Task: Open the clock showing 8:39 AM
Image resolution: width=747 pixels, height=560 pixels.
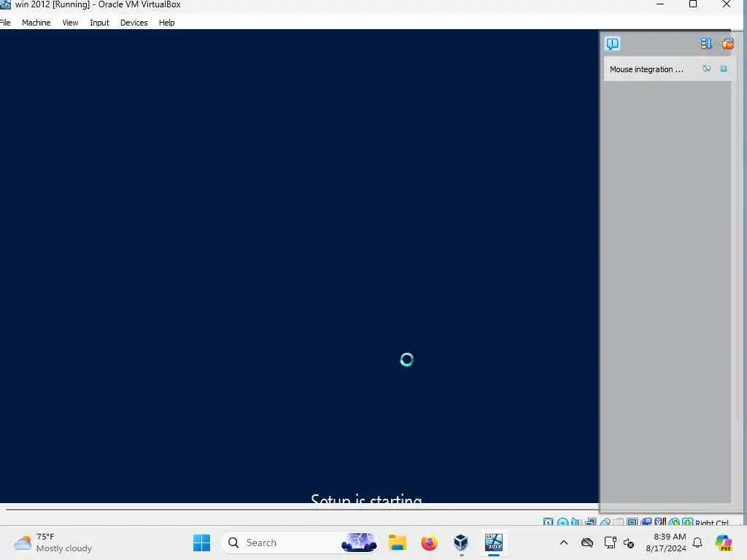Action: (666, 542)
